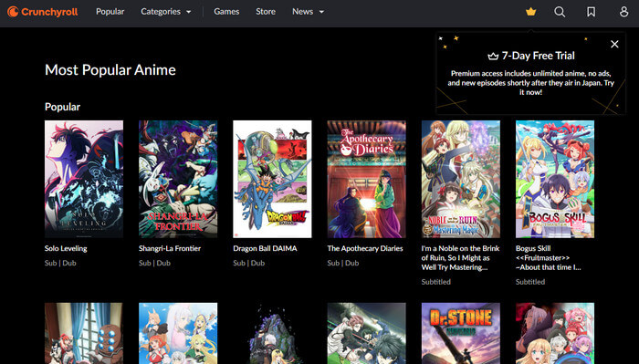Open the Solo Leveling poster
639x364 pixels.
coord(84,179)
